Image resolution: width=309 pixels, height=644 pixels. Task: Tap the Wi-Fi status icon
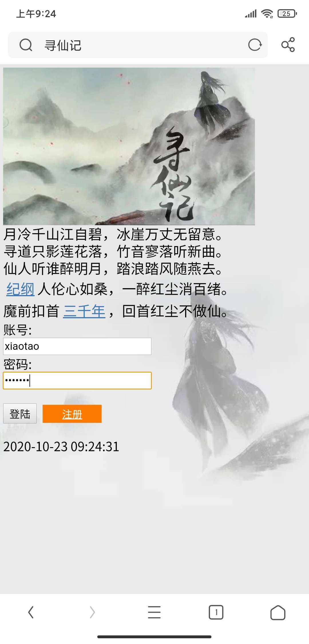click(268, 13)
